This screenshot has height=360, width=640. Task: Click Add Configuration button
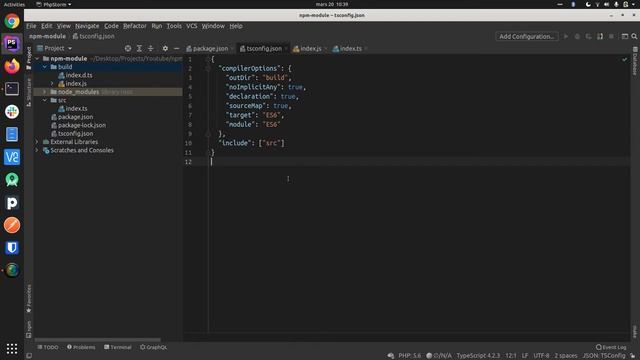(527, 36)
